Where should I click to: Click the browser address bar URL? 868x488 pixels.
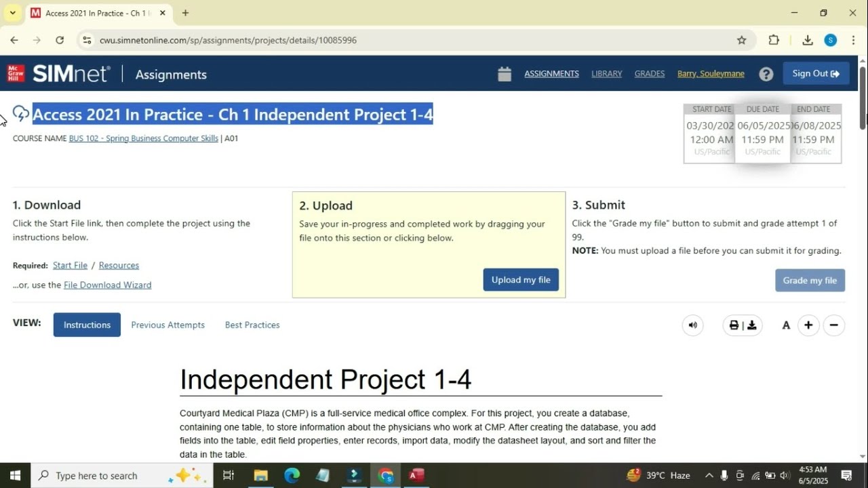point(228,40)
